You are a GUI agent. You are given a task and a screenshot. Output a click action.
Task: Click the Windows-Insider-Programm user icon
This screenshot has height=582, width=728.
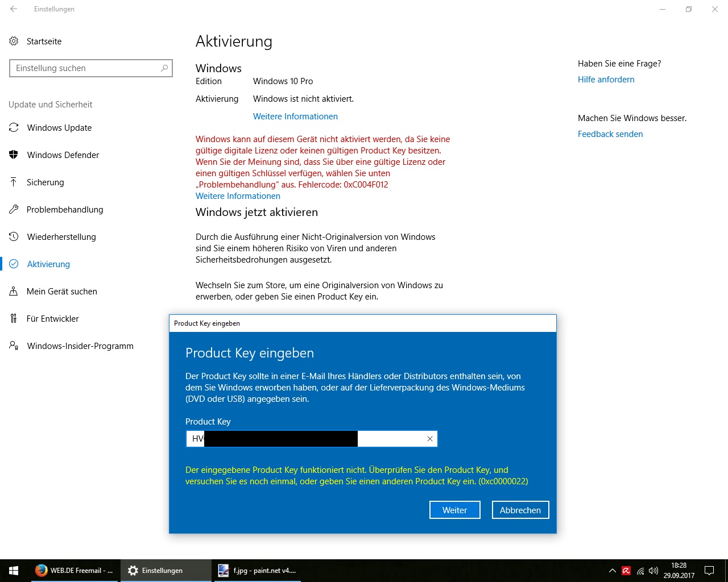(14, 346)
